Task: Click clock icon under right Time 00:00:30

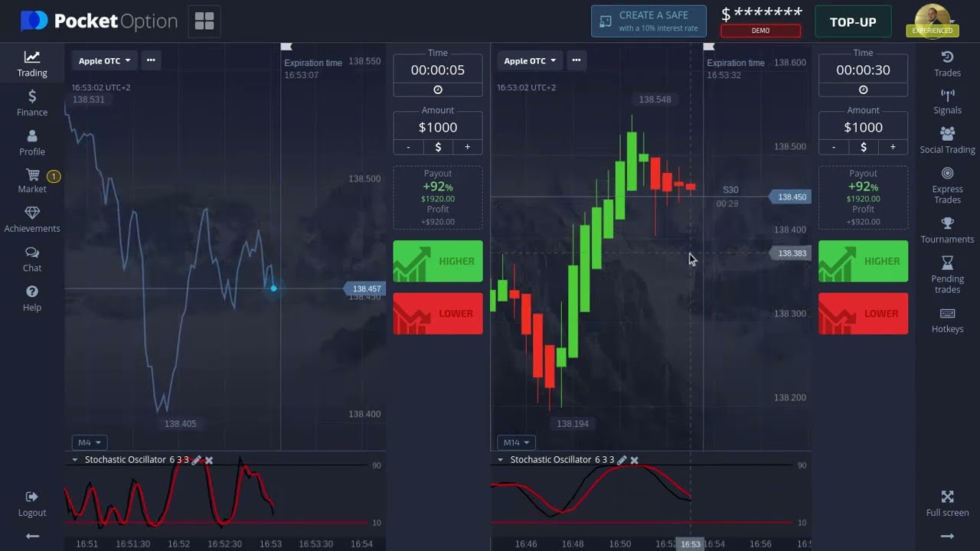Action: click(x=863, y=90)
